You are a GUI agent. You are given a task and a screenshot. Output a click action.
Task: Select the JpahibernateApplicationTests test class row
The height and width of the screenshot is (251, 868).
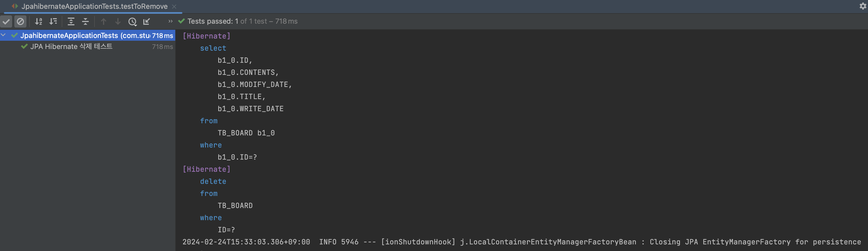(x=88, y=35)
